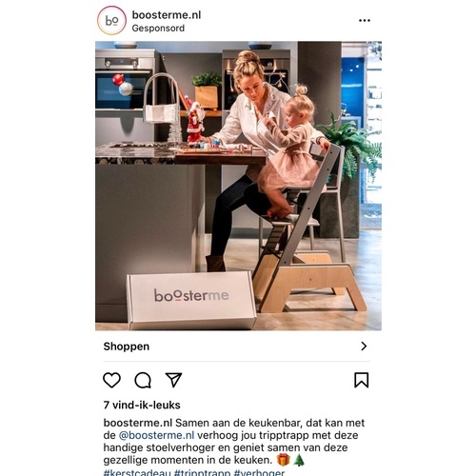The height and width of the screenshot is (476, 476).
Task: Open the three-dot post options menu
Action: 365,20
